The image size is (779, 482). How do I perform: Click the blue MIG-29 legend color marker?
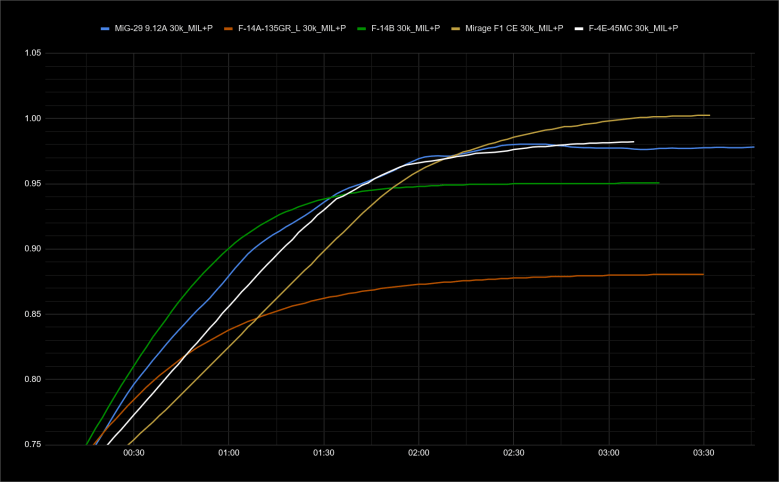click(x=108, y=28)
